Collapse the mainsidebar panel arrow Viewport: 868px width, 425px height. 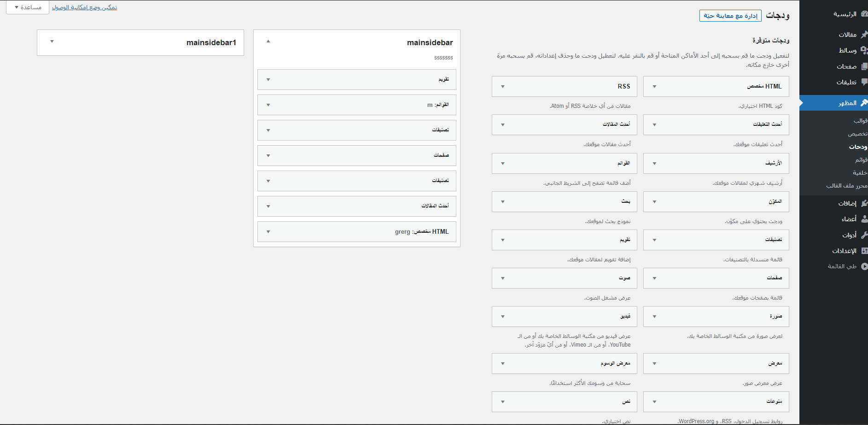[x=268, y=41]
